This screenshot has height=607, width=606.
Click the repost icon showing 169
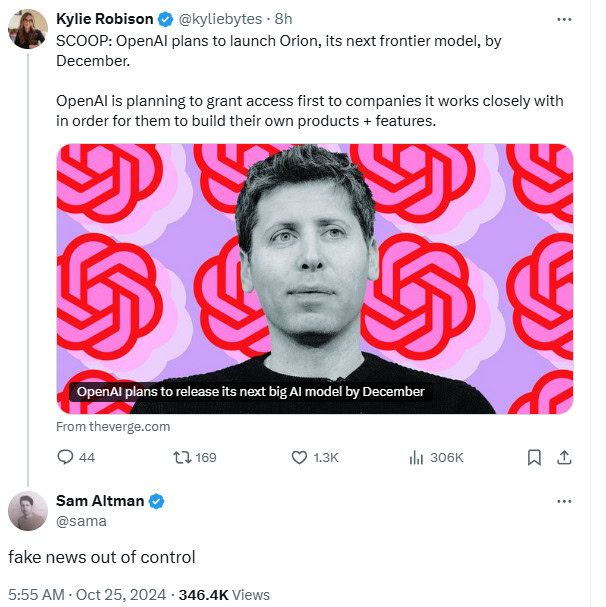(180, 457)
